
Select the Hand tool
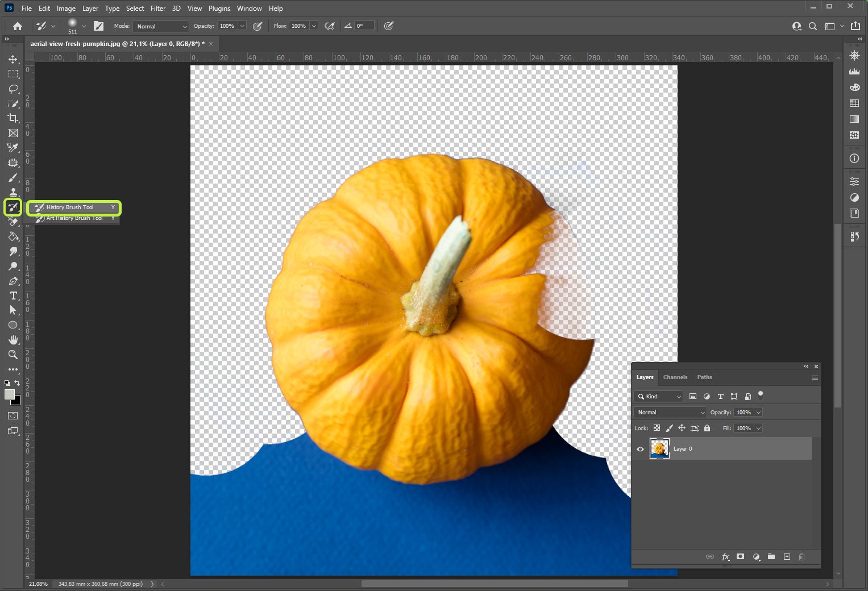13,340
